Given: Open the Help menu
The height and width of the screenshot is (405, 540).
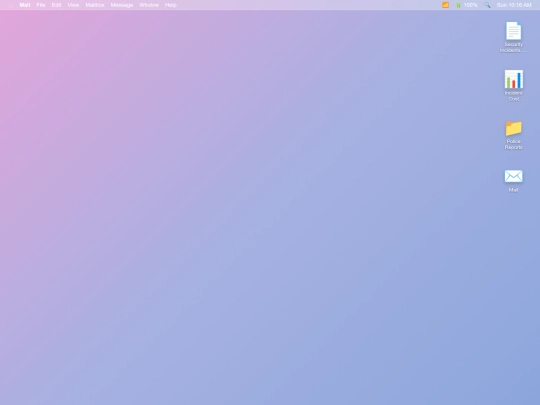Looking at the screenshot, I should 170,5.
